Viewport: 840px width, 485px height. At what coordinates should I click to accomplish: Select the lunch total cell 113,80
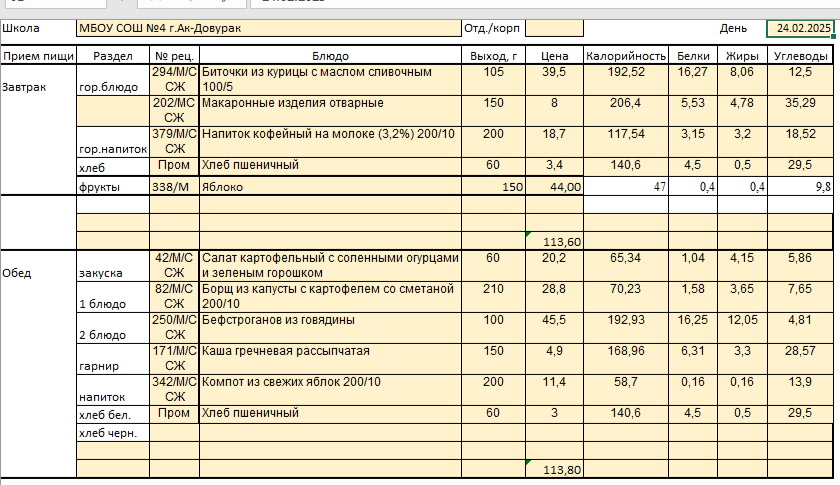(554, 469)
